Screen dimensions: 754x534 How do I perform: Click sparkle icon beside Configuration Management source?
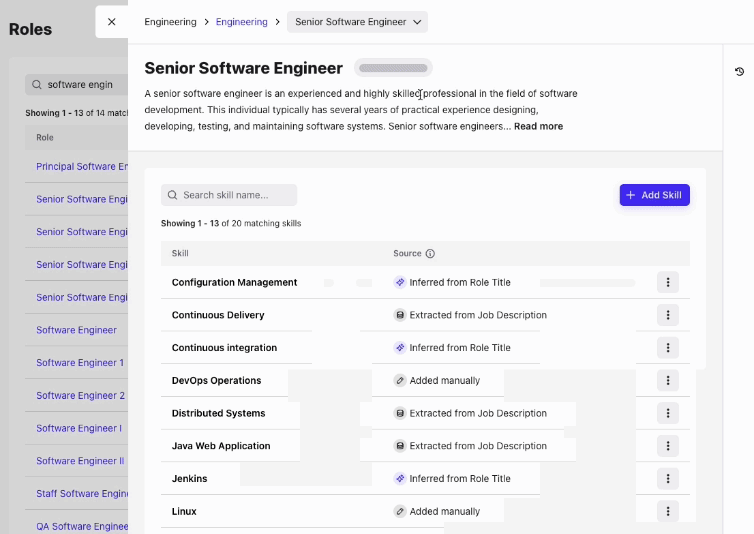[x=400, y=282]
